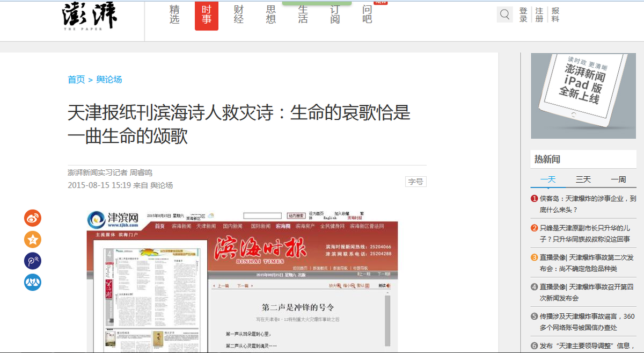Click the 登录 login link
Viewport: 644px width, 353px height.
[523, 15]
